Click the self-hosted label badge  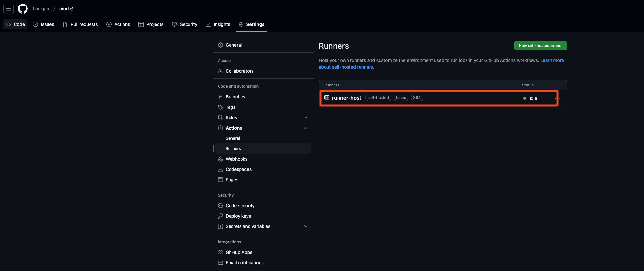(x=378, y=98)
